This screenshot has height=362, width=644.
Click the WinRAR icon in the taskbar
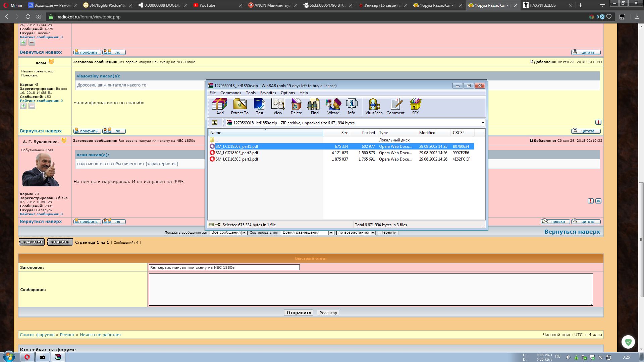[x=58, y=357]
